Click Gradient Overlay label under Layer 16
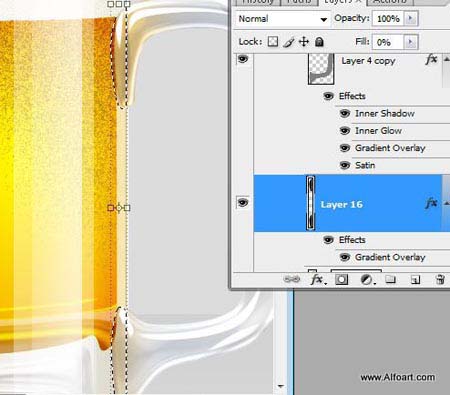 pyautogui.click(x=390, y=257)
